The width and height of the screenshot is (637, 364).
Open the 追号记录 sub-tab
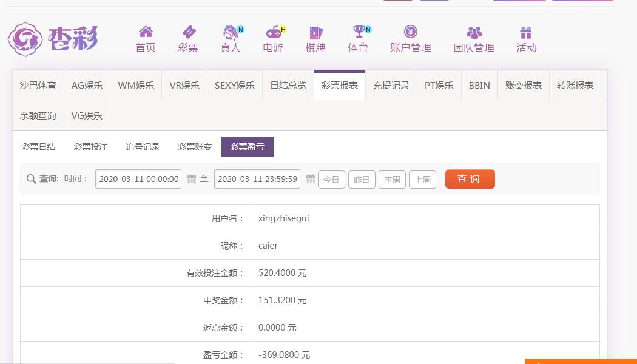[143, 147]
